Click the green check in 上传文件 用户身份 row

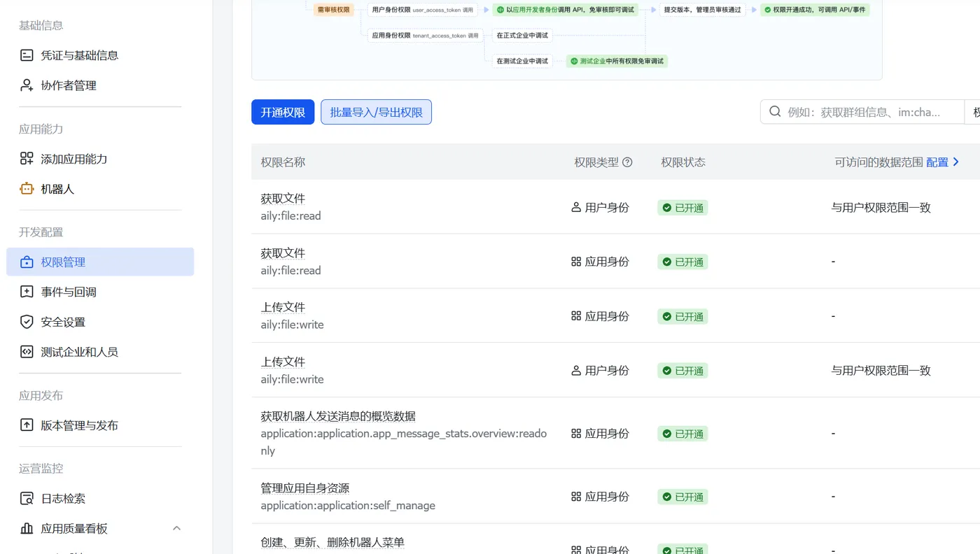tap(666, 371)
